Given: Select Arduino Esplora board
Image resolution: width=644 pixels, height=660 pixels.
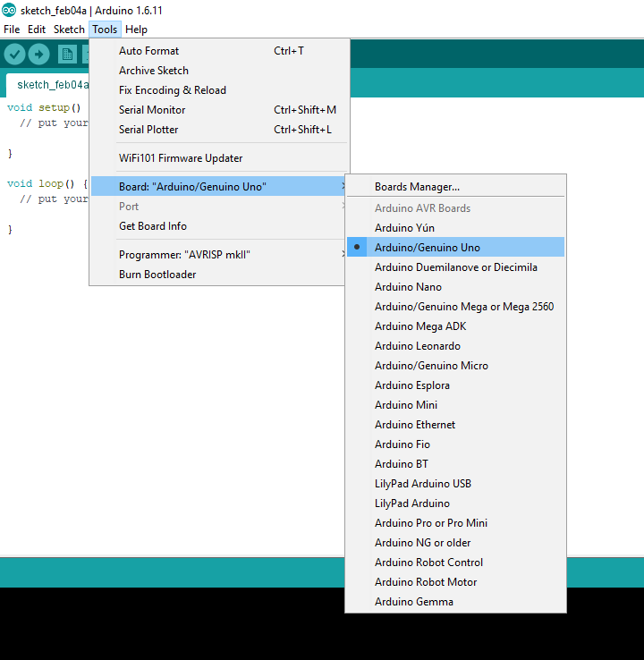Looking at the screenshot, I should [455, 385].
